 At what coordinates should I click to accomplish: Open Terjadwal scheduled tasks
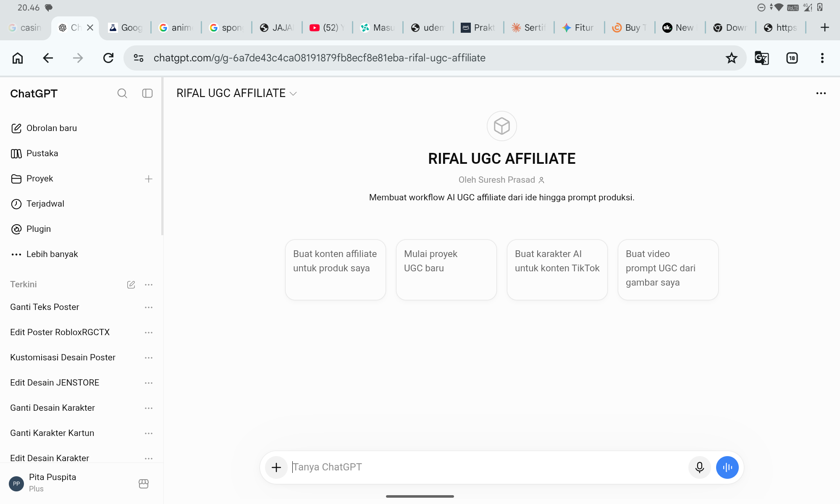point(37,204)
